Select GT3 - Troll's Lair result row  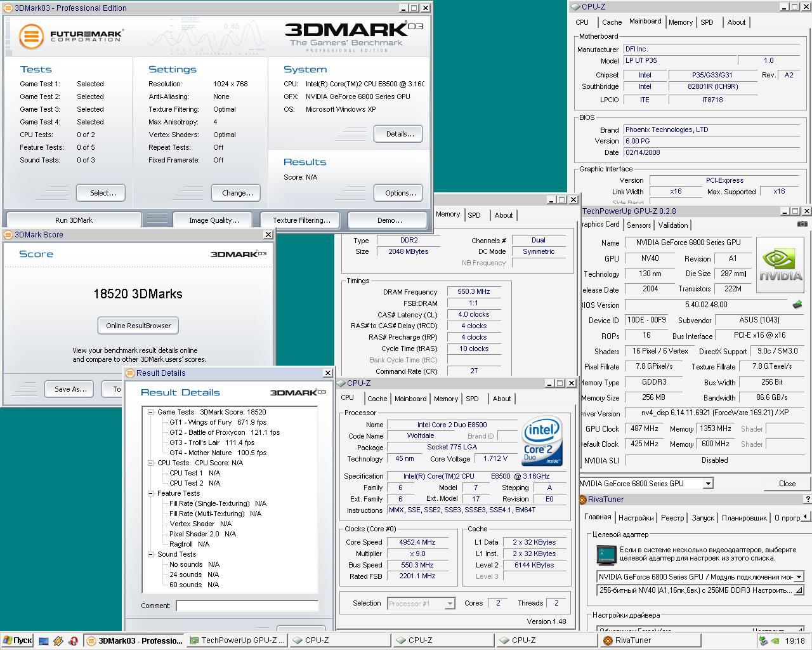tap(212, 442)
